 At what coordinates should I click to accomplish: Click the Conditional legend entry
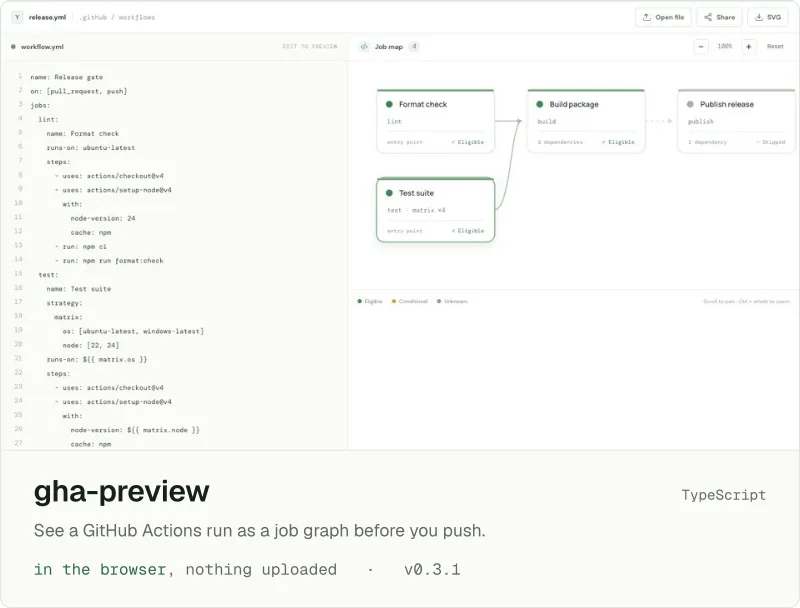point(410,301)
